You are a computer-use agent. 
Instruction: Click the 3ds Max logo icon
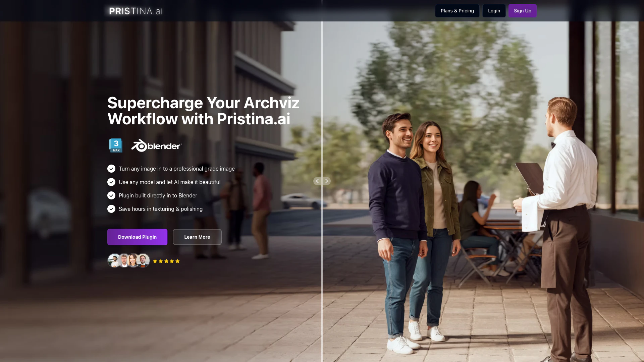(x=116, y=145)
